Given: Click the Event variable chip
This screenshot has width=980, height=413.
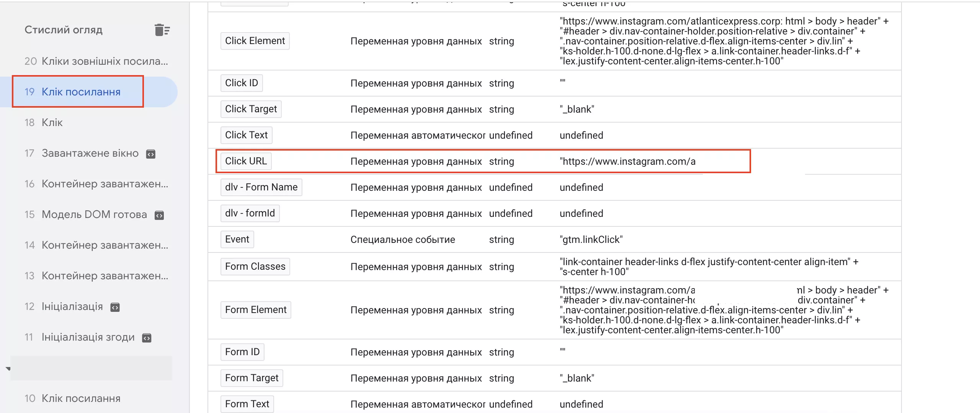Looking at the screenshot, I should [x=237, y=239].
